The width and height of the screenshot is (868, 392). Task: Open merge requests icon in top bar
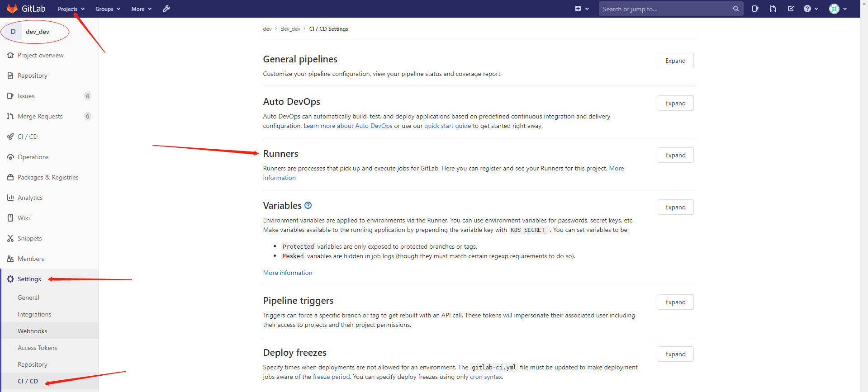pyautogui.click(x=773, y=9)
